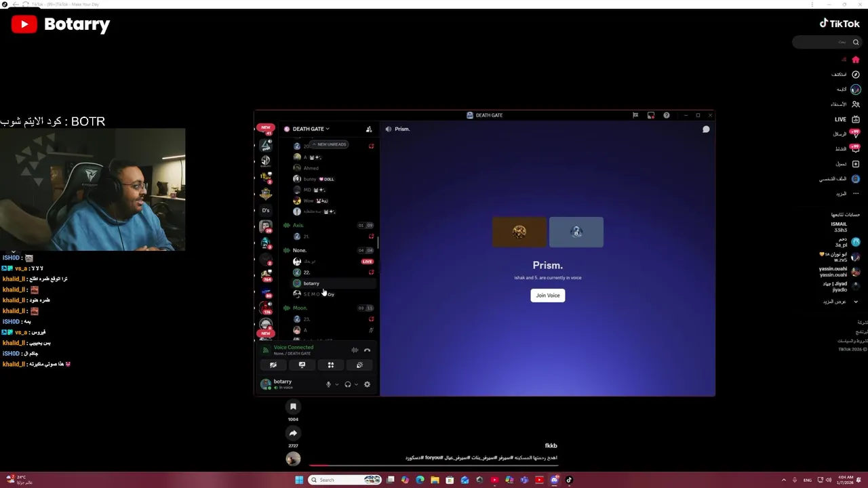Select user Ahmed in the voice list
This screenshot has height=488, width=868.
(x=311, y=168)
